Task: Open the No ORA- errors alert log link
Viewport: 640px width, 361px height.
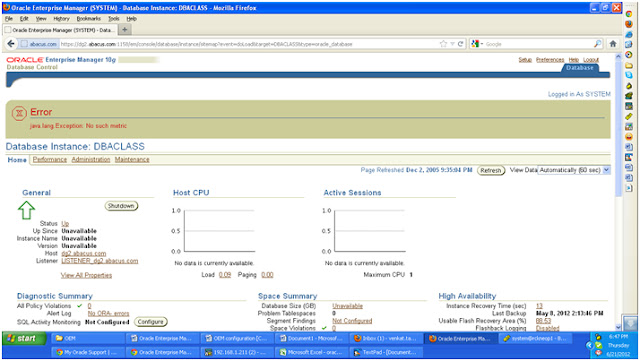Action: [108, 313]
